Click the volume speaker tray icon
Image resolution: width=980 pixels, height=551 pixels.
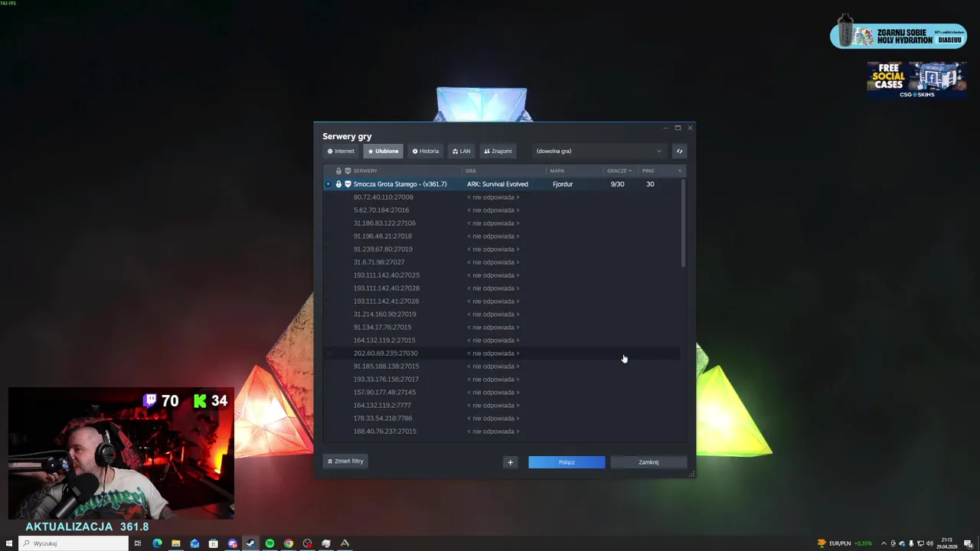pos(929,543)
